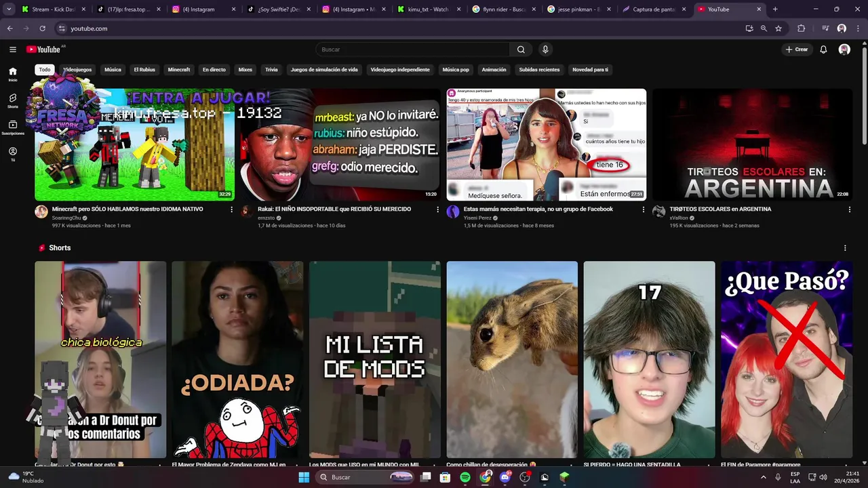Image resolution: width=868 pixels, height=488 pixels.
Task: Filter by the En directo chip
Action: point(214,70)
